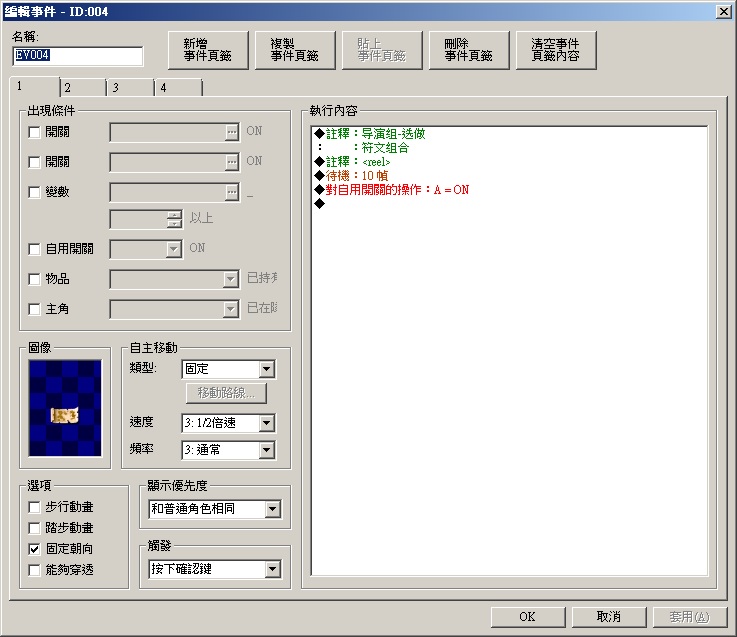This screenshot has width=737, height=637.
Task: Enable the 主角 condition checkbox
Action: (34, 309)
